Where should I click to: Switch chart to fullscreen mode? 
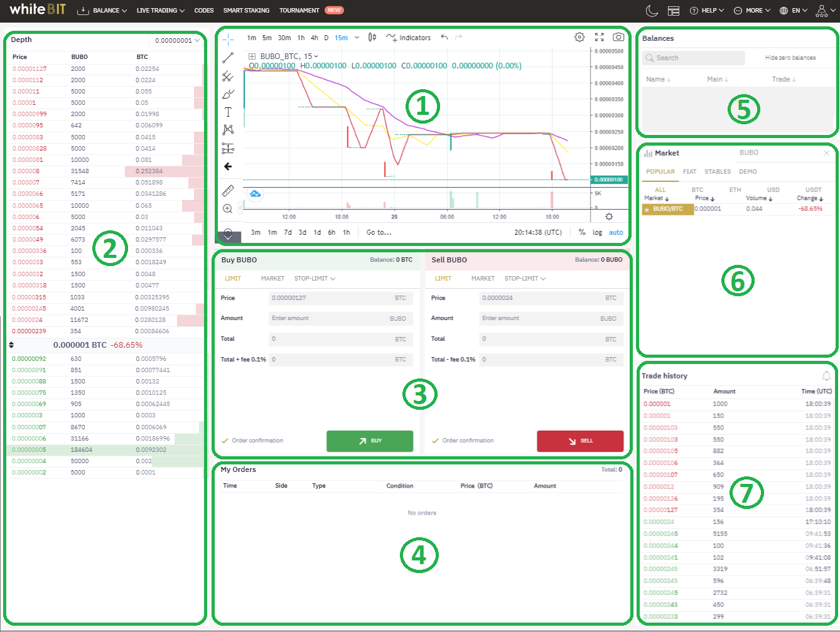600,37
